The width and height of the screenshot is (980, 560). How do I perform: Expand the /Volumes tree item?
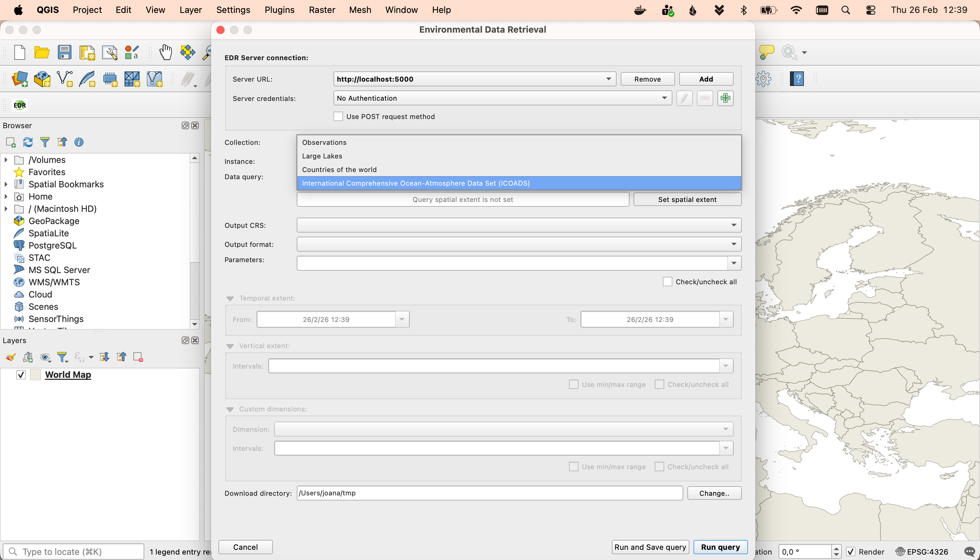coord(6,159)
